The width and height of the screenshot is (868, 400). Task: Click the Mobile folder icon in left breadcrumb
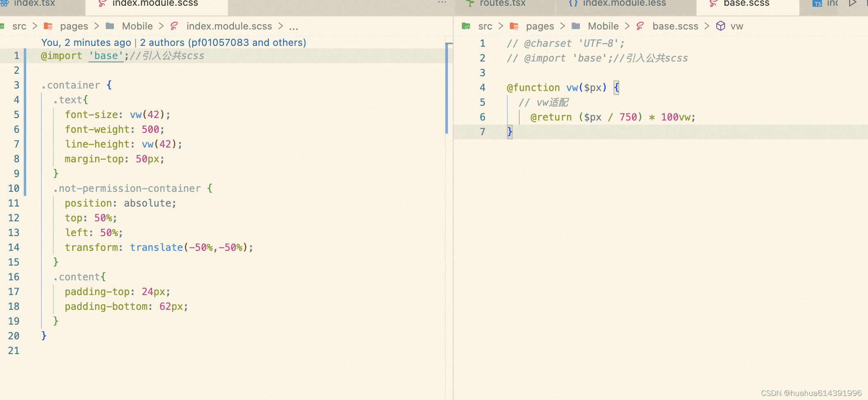[110, 26]
